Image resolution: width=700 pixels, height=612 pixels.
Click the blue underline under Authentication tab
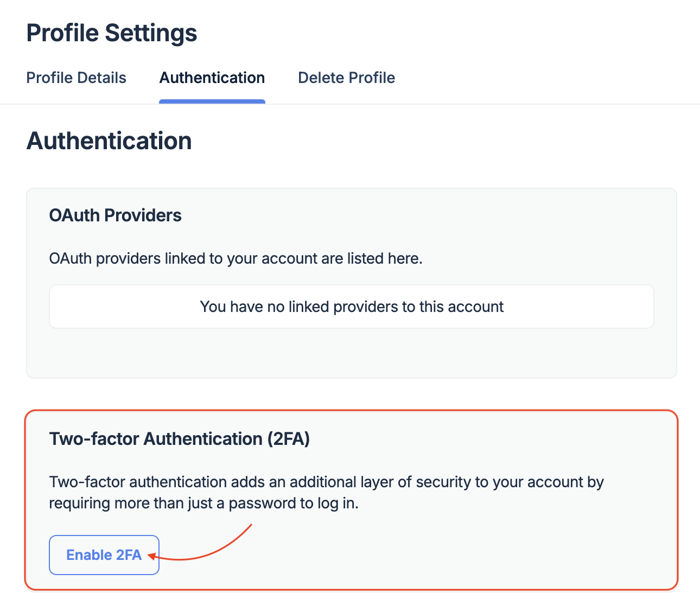pos(212,101)
